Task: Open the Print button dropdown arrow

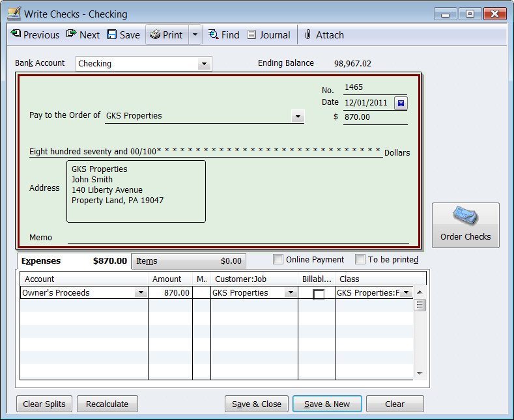Action: click(x=195, y=35)
